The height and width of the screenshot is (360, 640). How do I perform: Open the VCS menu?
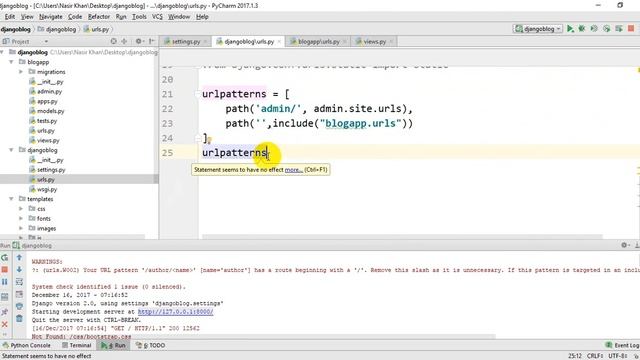(x=157, y=17)
